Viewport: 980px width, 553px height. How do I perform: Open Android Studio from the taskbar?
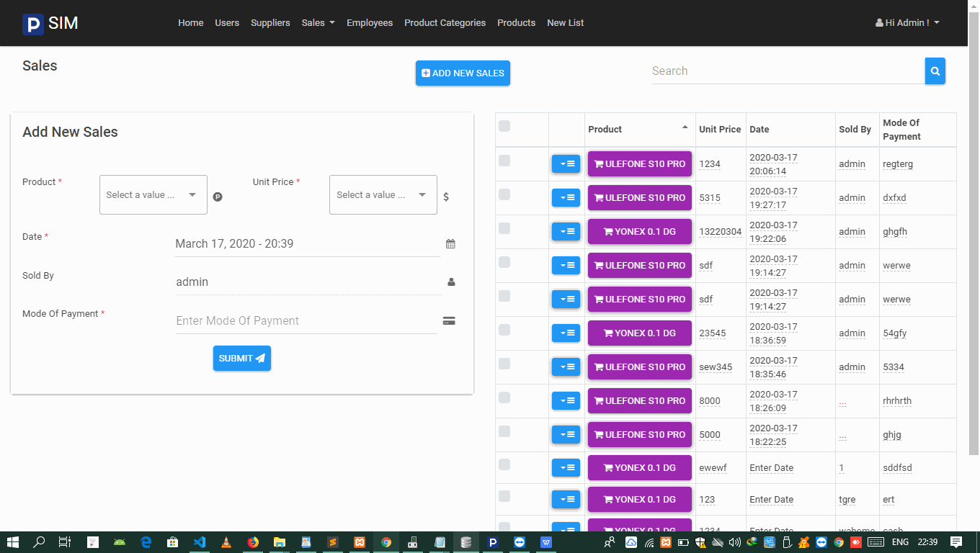point(120,542)
